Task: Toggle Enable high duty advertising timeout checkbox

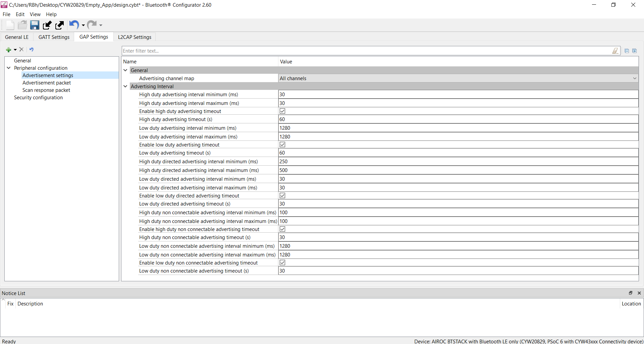Action: [x=282, y=111]
